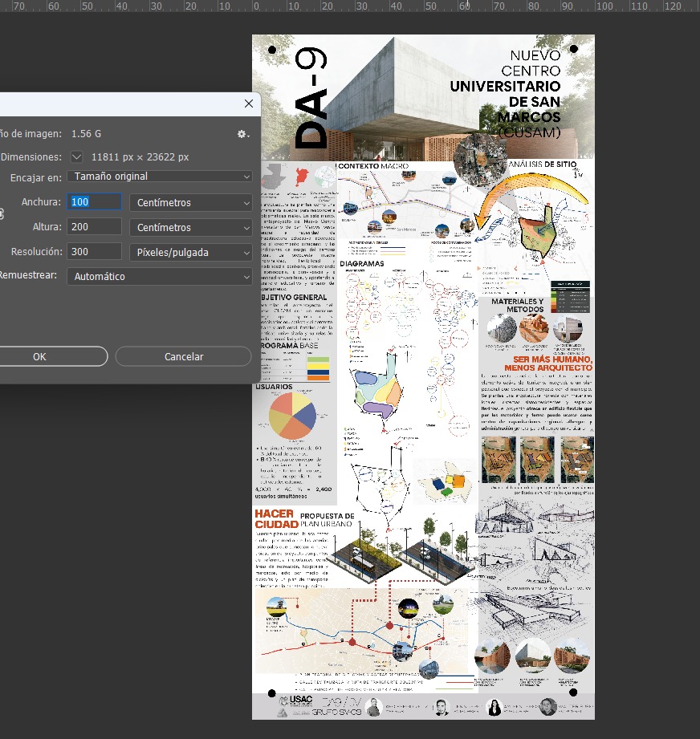Viewport: 700px width, 739px height.
Task: Confirm the image size with OK
Action: [40, 356]
